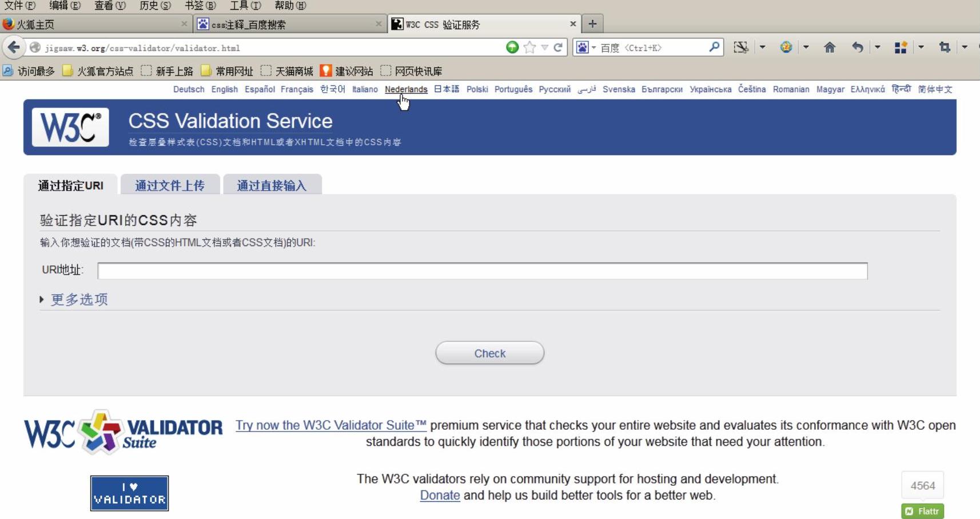Switch language to Русский
Viewport: 980px width, 519px height.
pos(555,89)
